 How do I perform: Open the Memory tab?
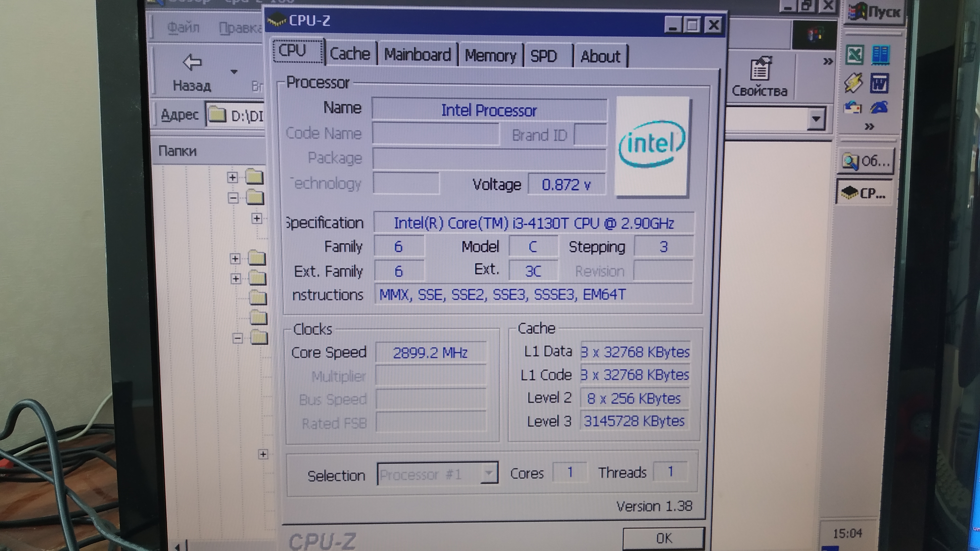click(x=490, y=56)
